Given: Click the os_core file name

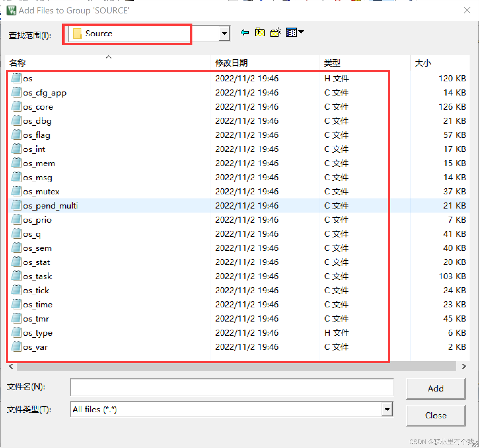Looking at the screenshot, I should (38, 107).
